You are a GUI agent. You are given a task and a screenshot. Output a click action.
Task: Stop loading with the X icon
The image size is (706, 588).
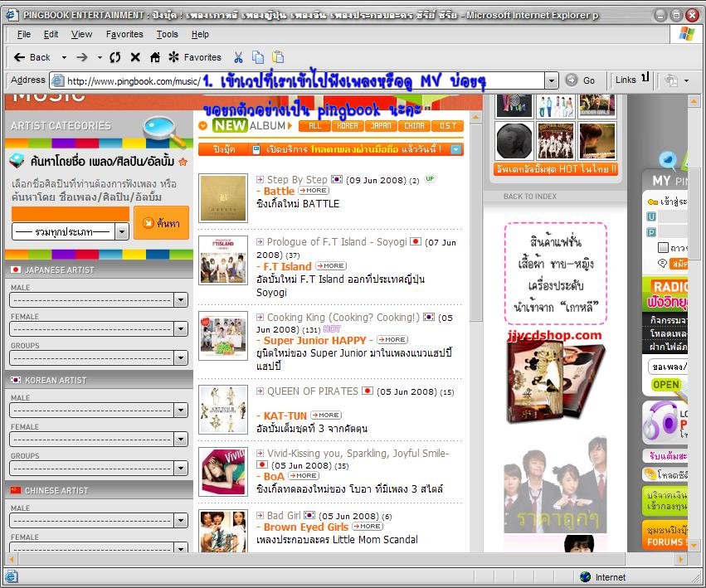pyautogui.click(x=135, y=57)
